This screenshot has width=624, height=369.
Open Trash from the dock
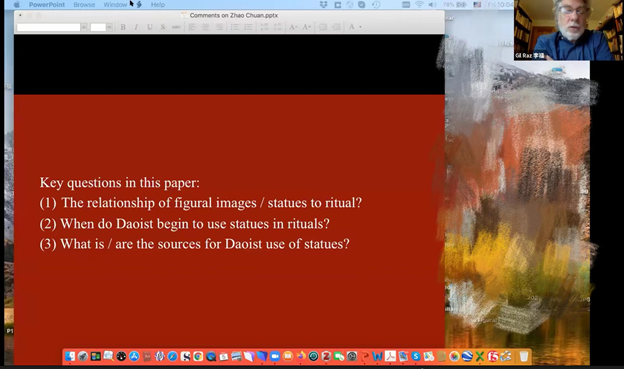tap(524, 356)
